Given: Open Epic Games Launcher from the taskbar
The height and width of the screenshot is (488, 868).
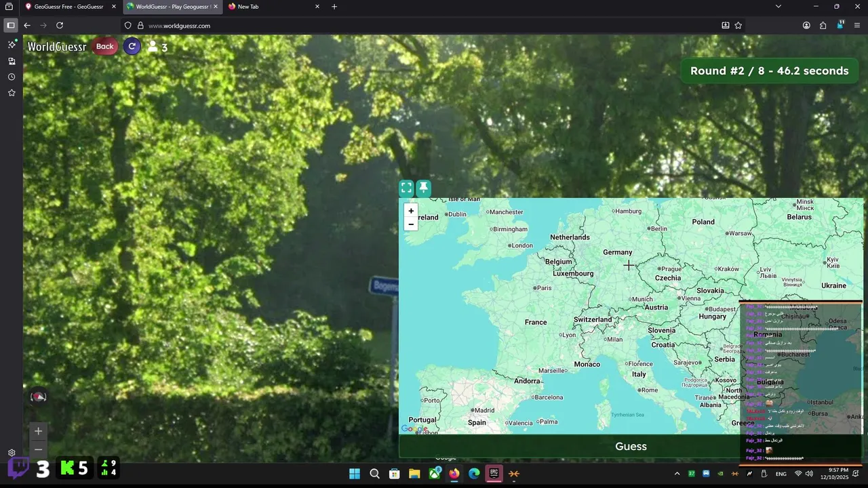Looking at the screenshot, I should pos(494,473).
